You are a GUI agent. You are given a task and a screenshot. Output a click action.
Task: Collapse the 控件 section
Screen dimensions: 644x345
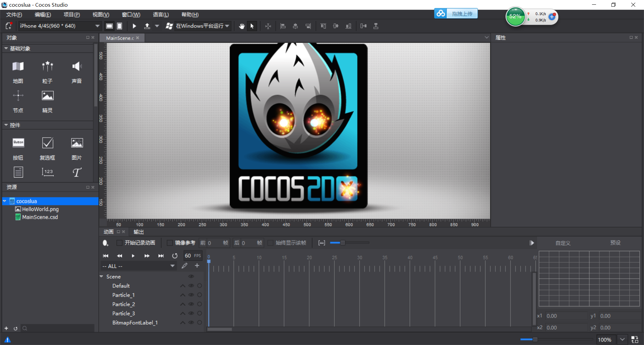[x=6, y=125]
